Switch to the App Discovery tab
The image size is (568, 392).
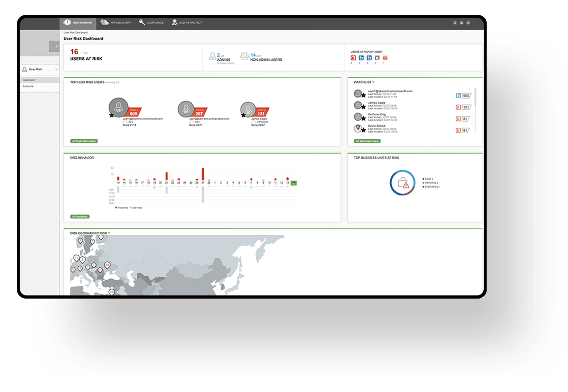pyautogui.click(x=116, y=23)
